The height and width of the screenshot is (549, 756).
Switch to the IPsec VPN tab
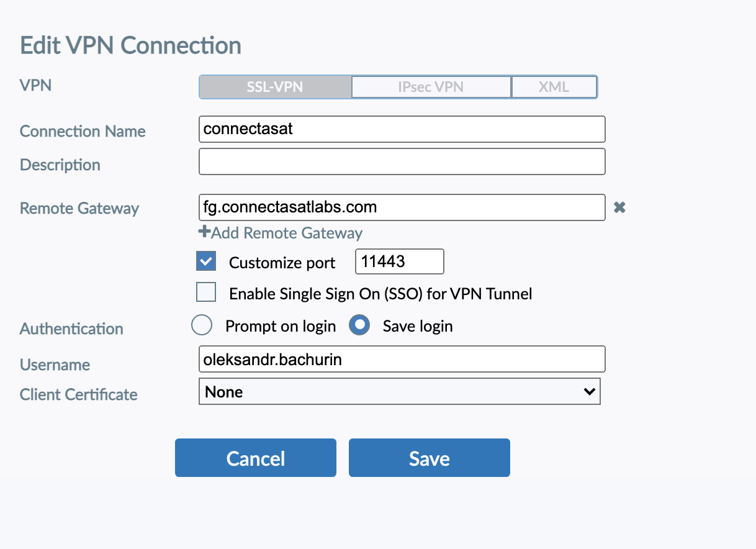431,87
